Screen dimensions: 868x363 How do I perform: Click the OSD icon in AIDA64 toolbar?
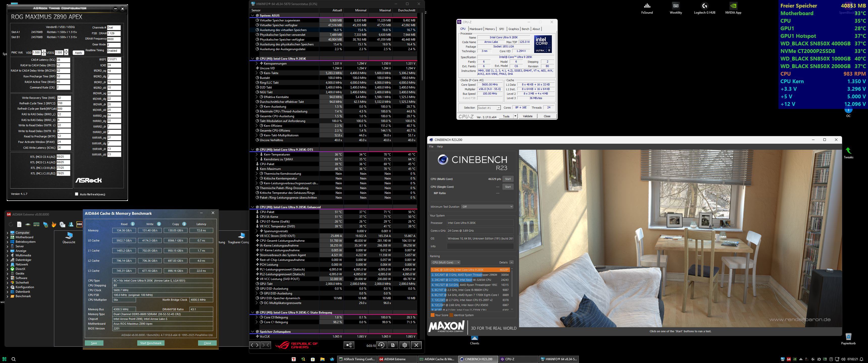79,224
